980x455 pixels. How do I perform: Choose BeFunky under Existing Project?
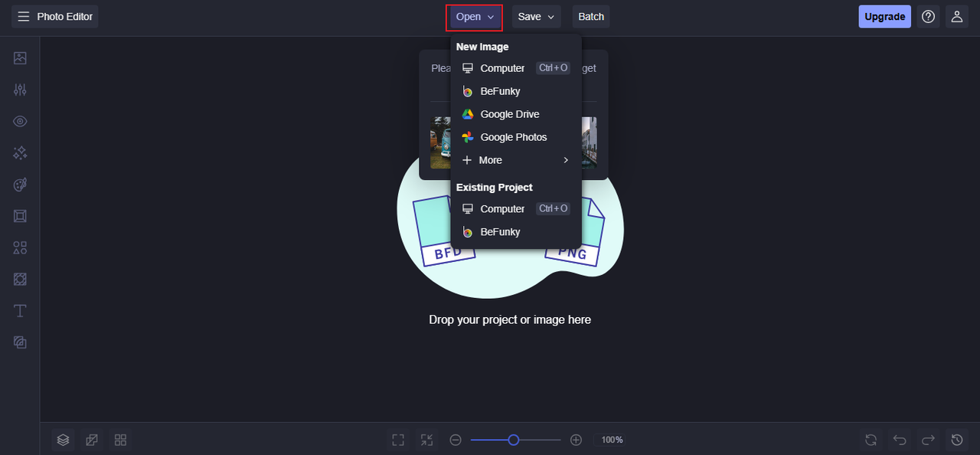(516, 231)
